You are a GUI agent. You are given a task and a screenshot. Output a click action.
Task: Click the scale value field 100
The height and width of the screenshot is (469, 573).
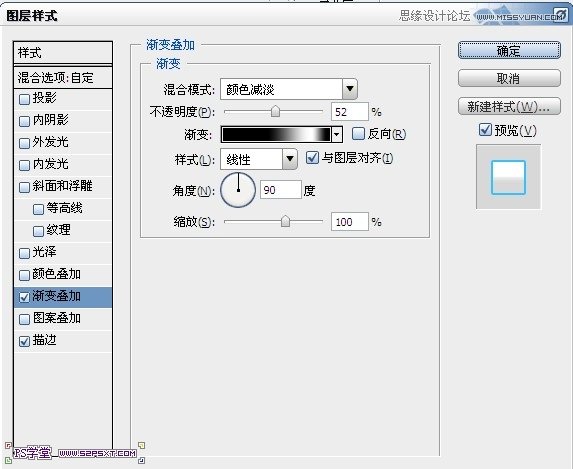(349, 222)
